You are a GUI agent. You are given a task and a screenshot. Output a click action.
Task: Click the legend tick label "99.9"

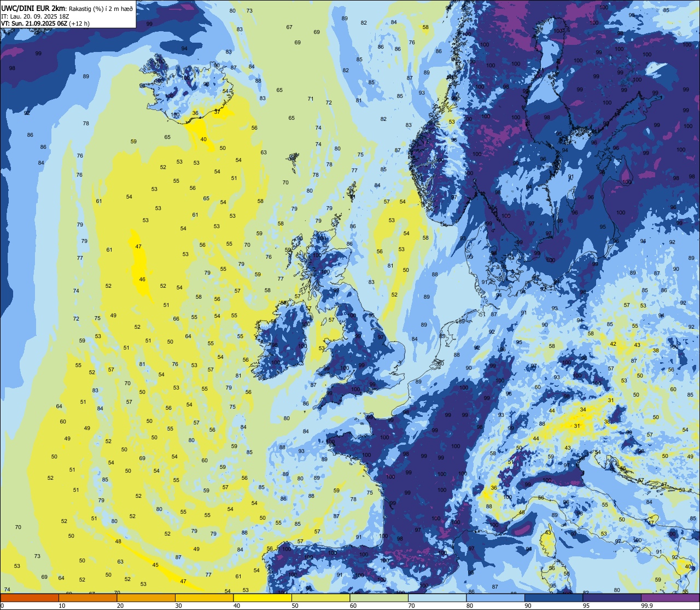tap(647, 606)
